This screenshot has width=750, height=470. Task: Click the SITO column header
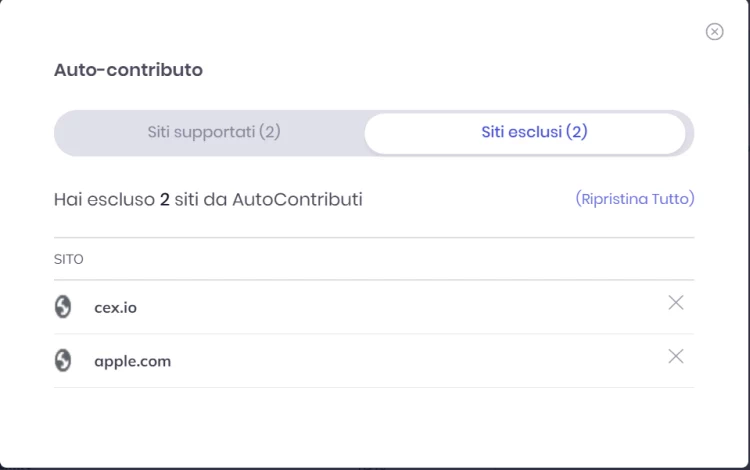point(68,259)
